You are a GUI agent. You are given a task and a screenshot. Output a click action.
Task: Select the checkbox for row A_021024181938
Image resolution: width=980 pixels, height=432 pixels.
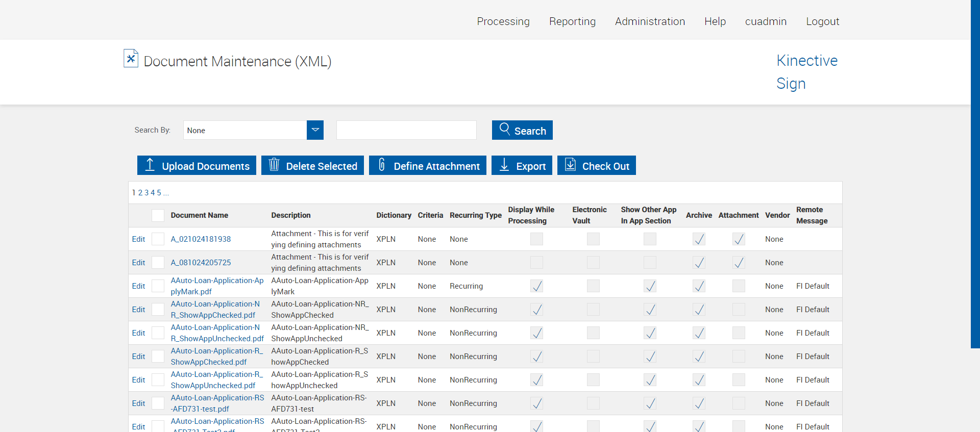tap(158, 239)
